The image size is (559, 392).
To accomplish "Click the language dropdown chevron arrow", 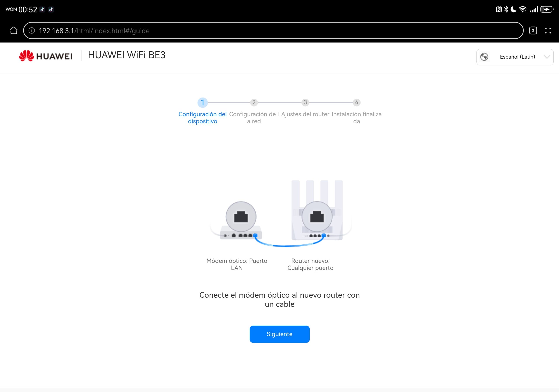I will tap(547, 57).
